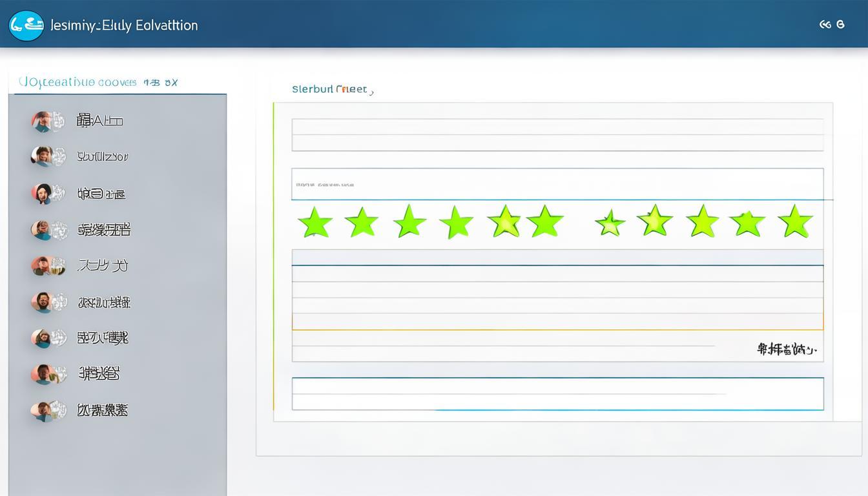Select the second sidebar user labeled 'Sbulizov'

(x=103, y=156)
